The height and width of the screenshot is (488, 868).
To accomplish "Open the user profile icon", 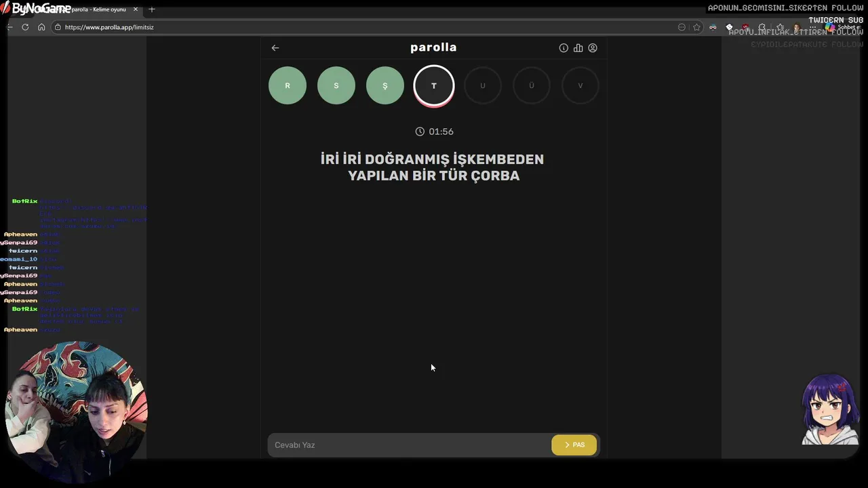I will (x=593, y=48).
